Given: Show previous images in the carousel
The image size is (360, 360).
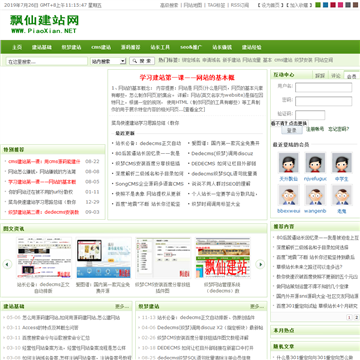Looking at the screenshot, I should (x=7, y=264).
